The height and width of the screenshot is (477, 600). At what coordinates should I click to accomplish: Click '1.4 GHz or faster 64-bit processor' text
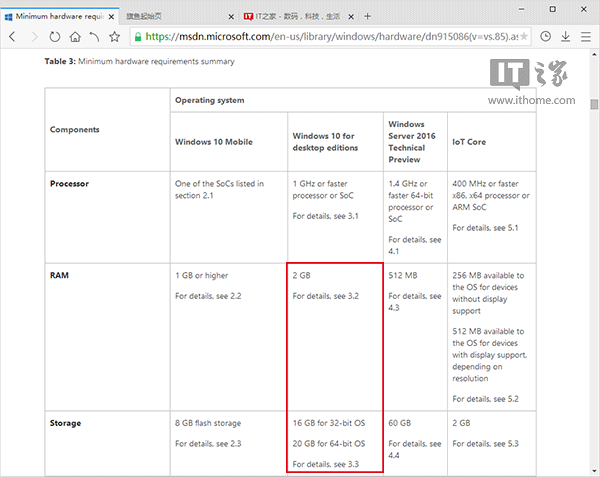(411, 201)
